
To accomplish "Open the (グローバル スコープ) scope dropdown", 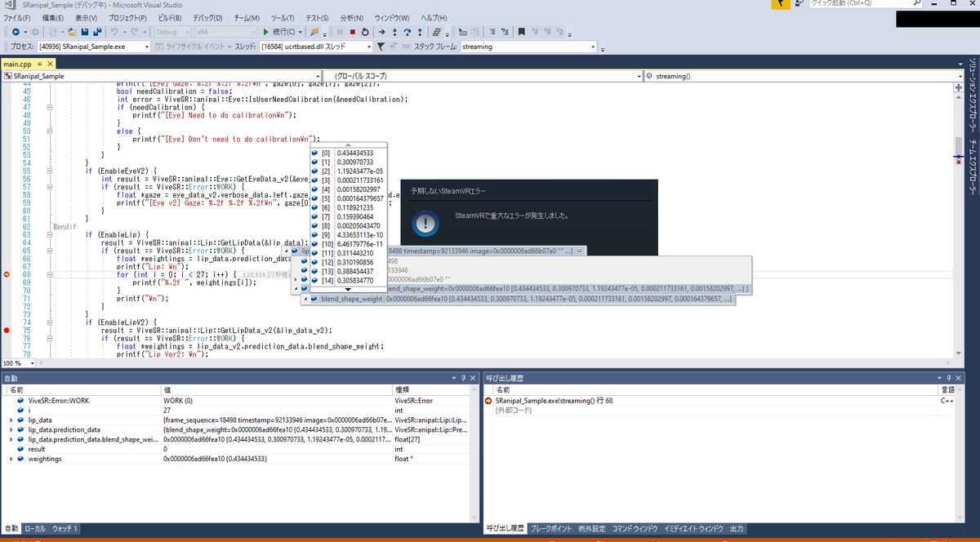I will pyautogui.click(x=483, y=76).
